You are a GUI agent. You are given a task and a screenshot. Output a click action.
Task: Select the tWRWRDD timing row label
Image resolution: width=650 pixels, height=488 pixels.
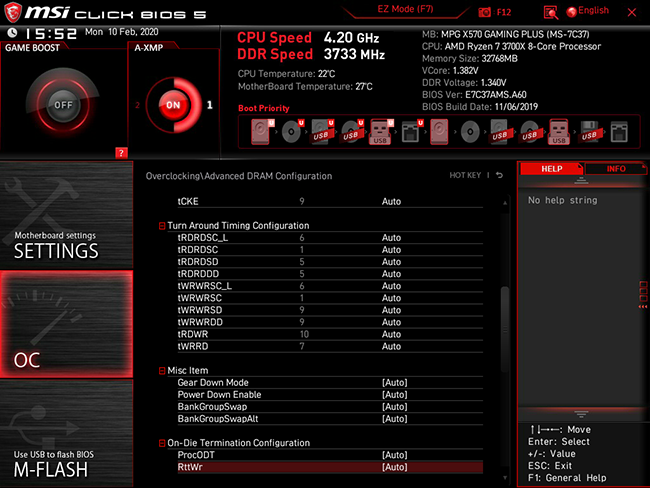coord(200,322)
